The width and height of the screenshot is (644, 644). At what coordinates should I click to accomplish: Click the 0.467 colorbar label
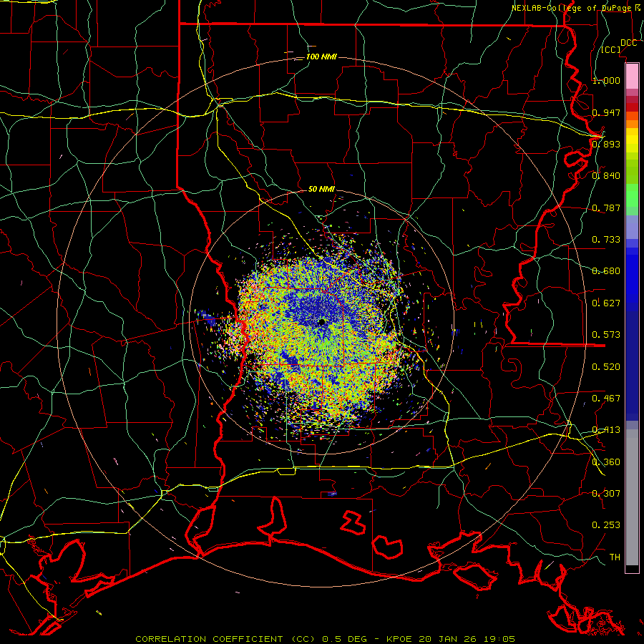(x=606, y=399)
